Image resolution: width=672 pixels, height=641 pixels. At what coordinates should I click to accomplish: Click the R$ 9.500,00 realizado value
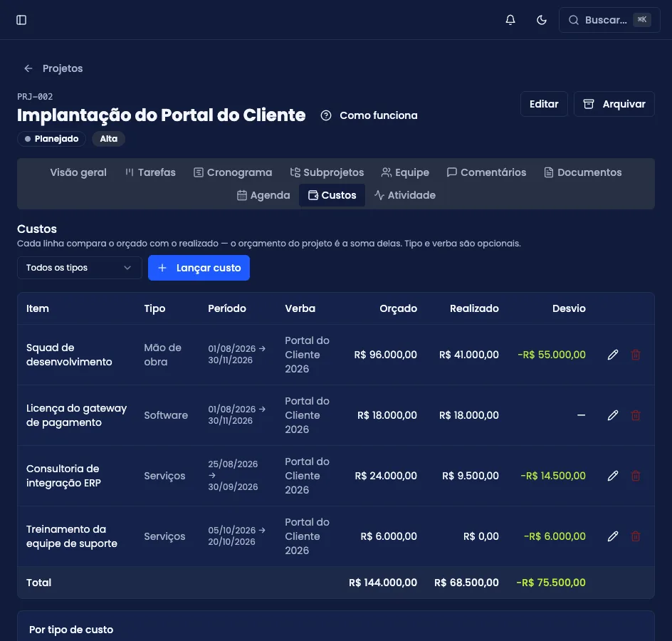tap(470, 476)
